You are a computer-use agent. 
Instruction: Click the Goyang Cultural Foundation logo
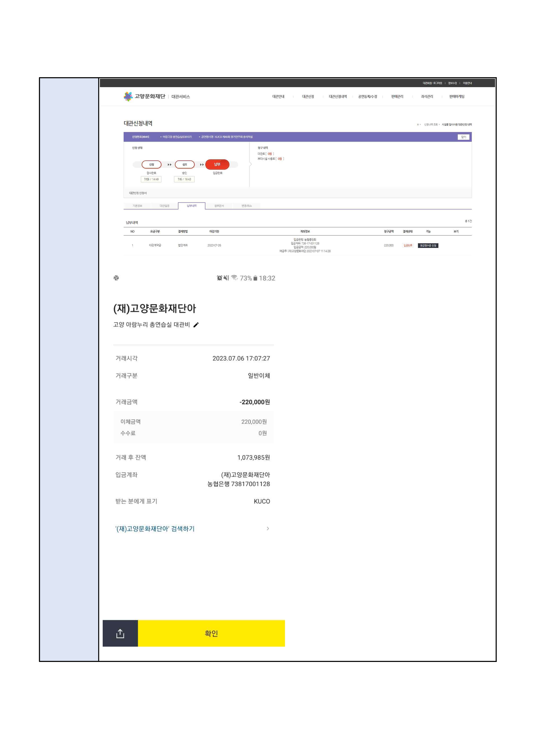click(x=144, y=96)
